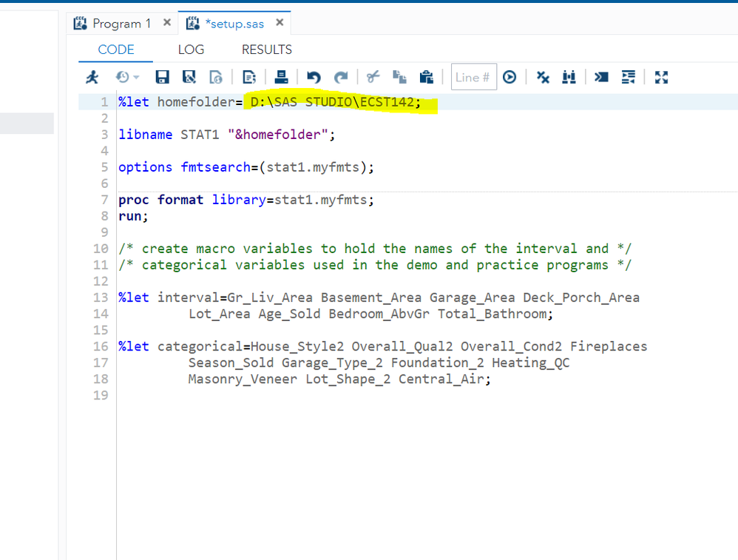Save the program with the floppy disk icon

162,77
